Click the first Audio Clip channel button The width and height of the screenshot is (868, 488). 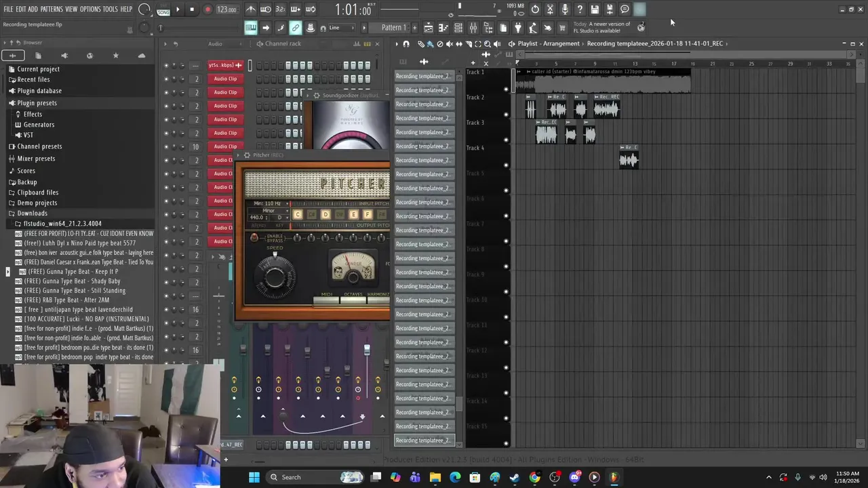(225, 79)
